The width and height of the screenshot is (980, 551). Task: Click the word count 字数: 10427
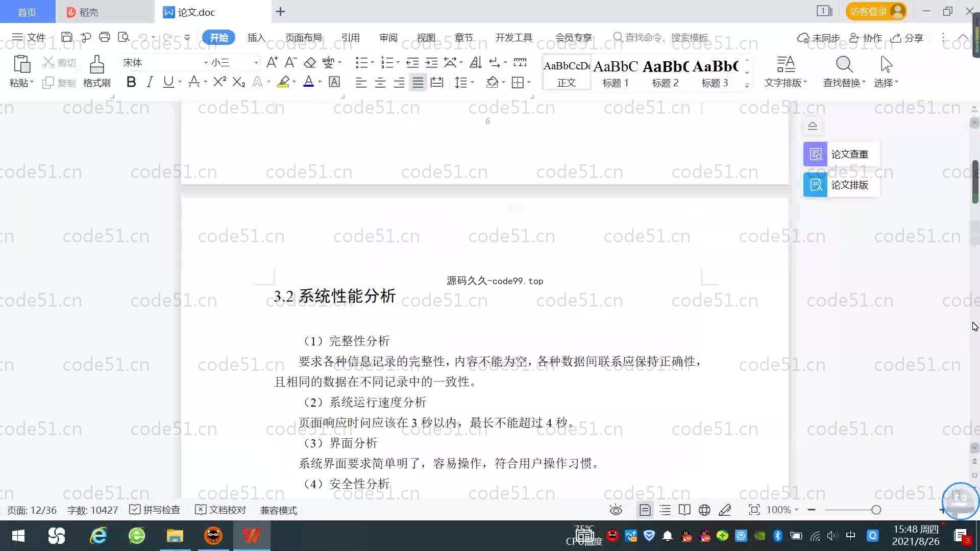point(92,510)
